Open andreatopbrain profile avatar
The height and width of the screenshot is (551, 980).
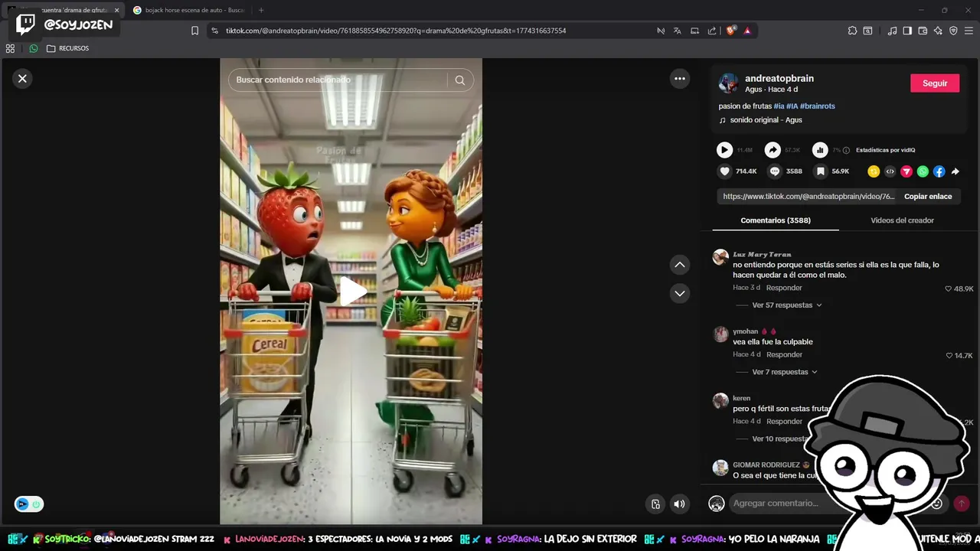[728, 83]
